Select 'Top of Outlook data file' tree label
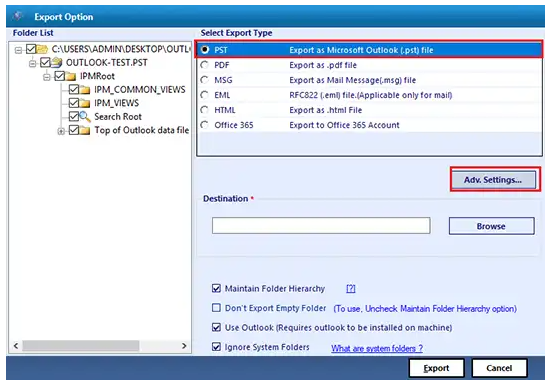This screenshot has width=548, height=382. [x=142, y=130]
